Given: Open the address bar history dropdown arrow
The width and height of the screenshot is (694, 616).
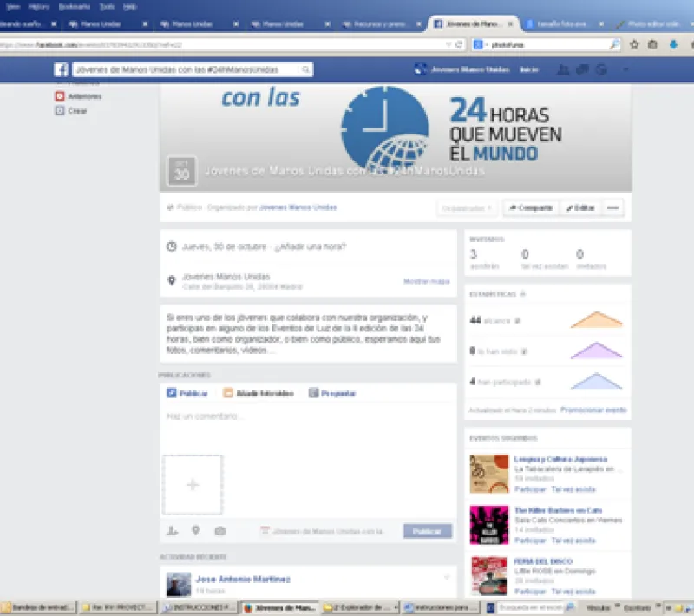Looking at the screenshot, I should (x=448, y=44).
